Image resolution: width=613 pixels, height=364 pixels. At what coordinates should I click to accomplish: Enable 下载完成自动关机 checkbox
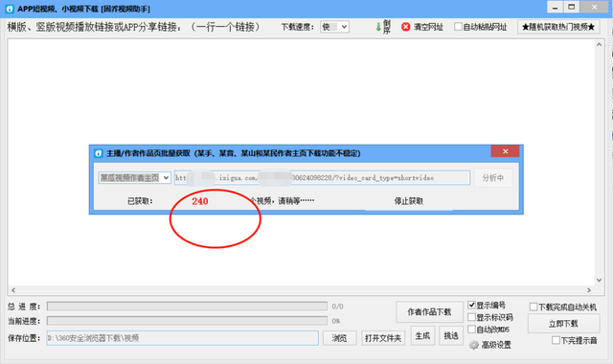click(x=534, y=307)
